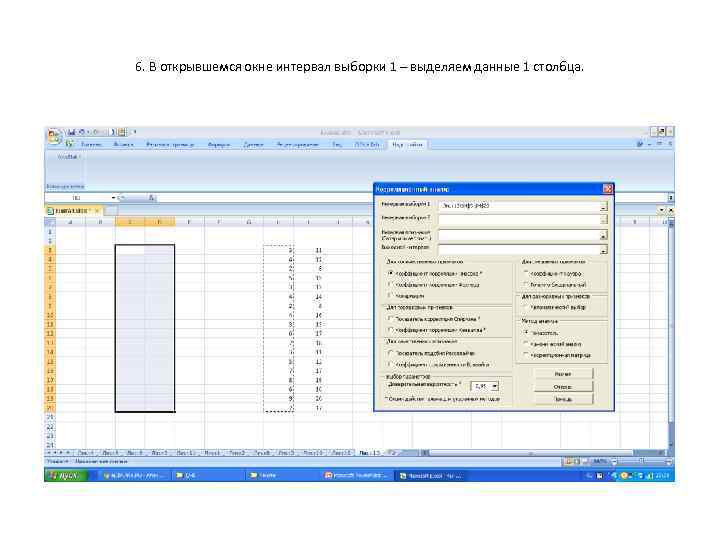Select first radio under Метод анализа group
This screenshot has width=720, height=540.
click(x=526, y=332)
